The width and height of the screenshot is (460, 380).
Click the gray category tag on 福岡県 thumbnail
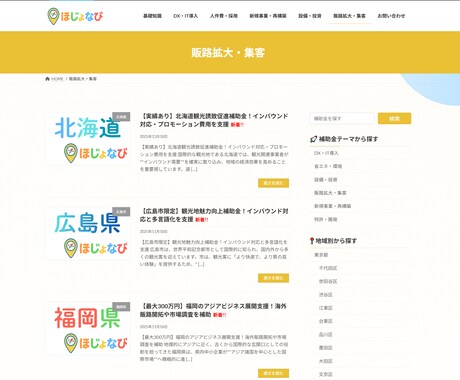coord(121,307)
